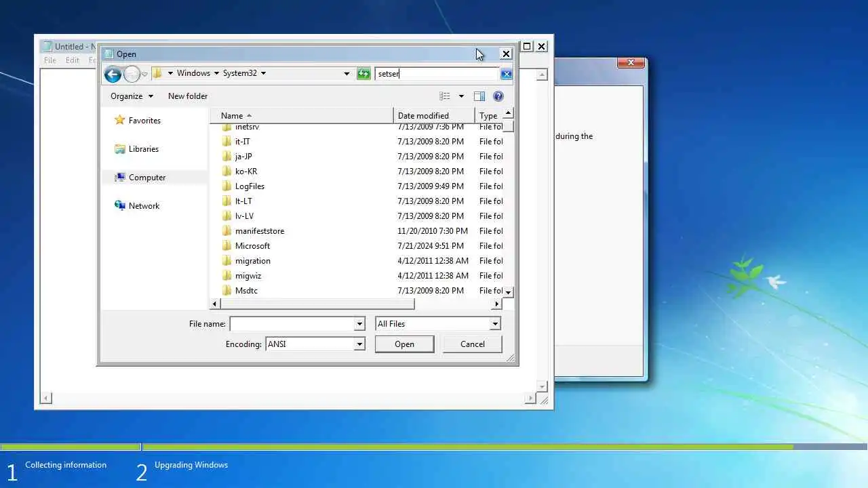Image resolution: width=868 pixels, height=488 pixels.
Task: Open recent pages dropdown next to Forward arrow
Action: coord(144,74)
